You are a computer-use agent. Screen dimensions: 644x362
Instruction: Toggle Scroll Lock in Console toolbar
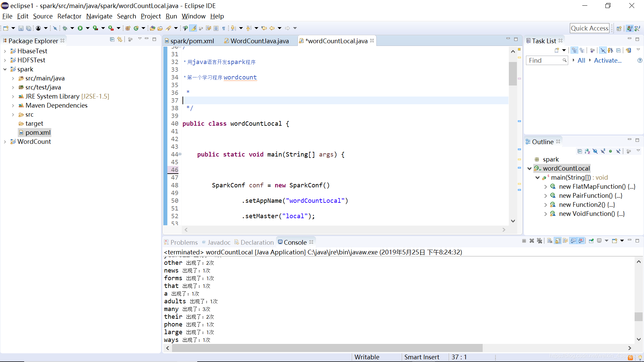[x=558, y=241]
